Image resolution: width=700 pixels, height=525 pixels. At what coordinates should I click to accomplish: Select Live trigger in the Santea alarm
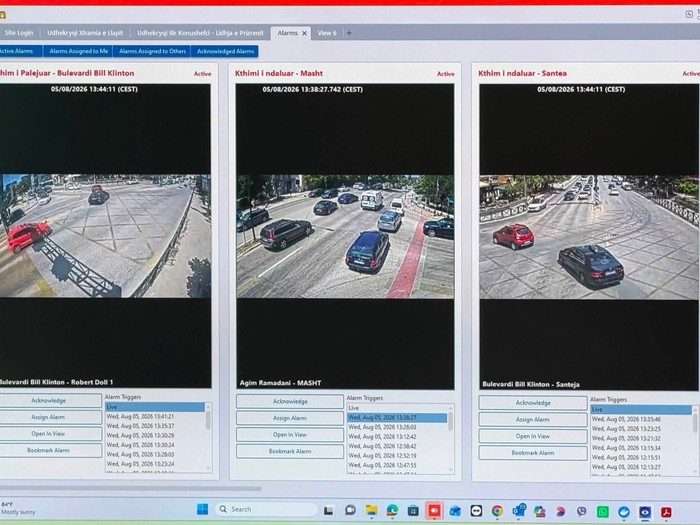641,409
